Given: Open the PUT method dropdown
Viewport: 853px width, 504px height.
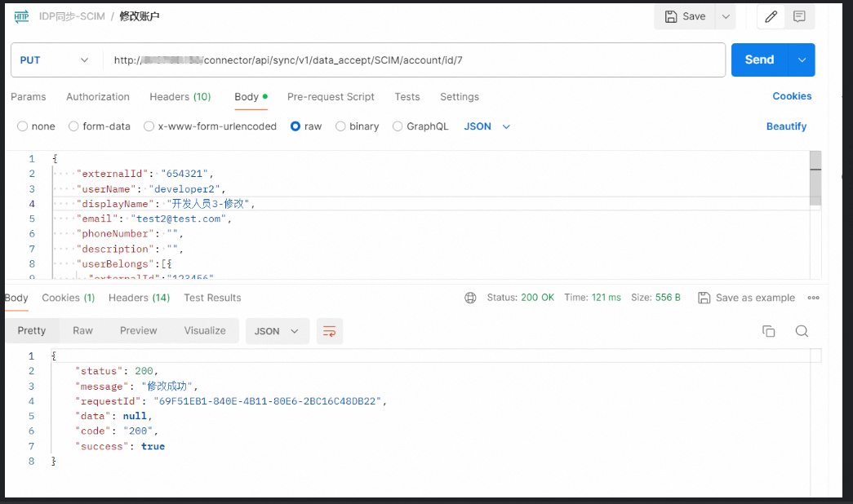Looking at the screenshot, I should pyautogui.click(x=55, y=60).
